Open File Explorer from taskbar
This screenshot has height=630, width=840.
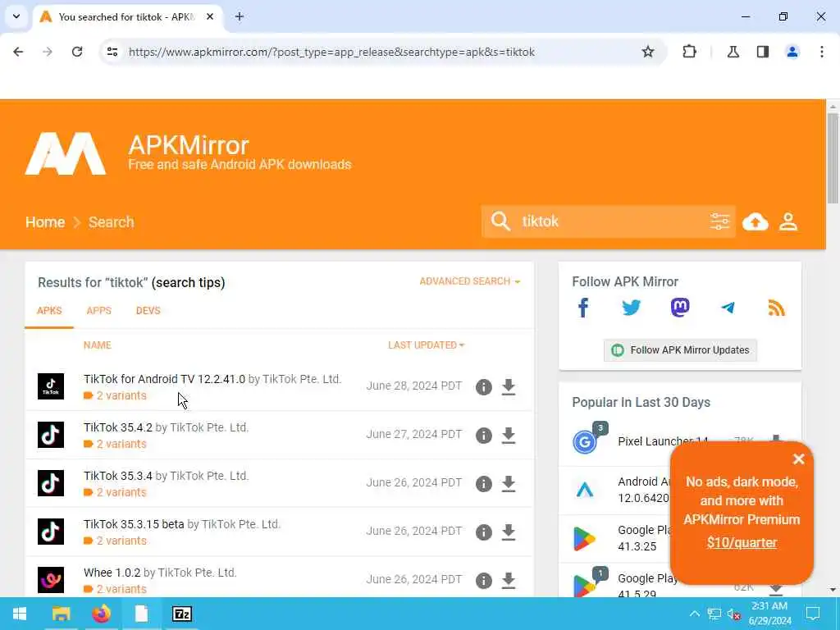click(61, 614)
